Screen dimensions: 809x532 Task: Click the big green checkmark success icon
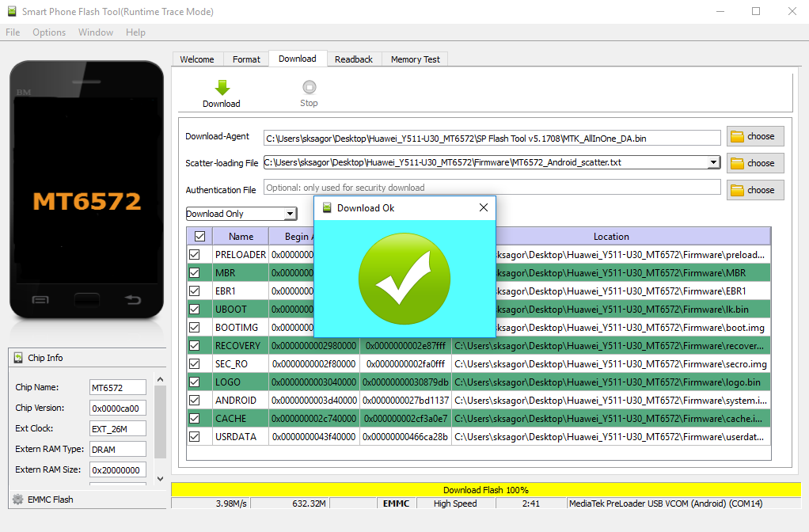tap(404, 279)
